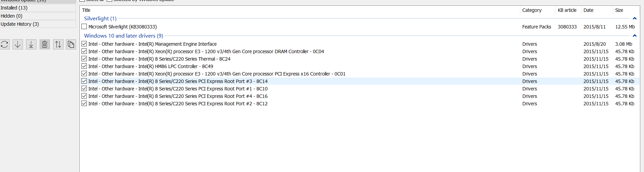Select the Microsoft Silverlight (KB3080333) row title
This screenshot has width=644, height=172.
point(123,27)
